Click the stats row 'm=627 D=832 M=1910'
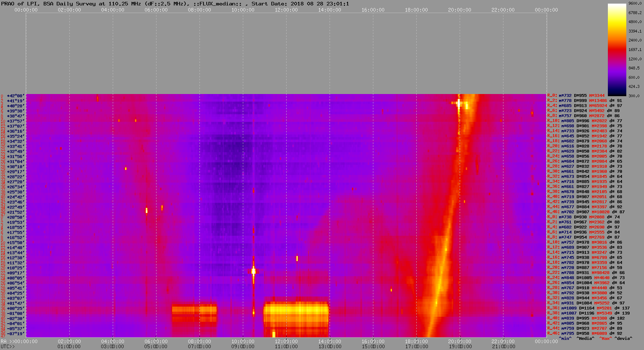 [585, 167]
